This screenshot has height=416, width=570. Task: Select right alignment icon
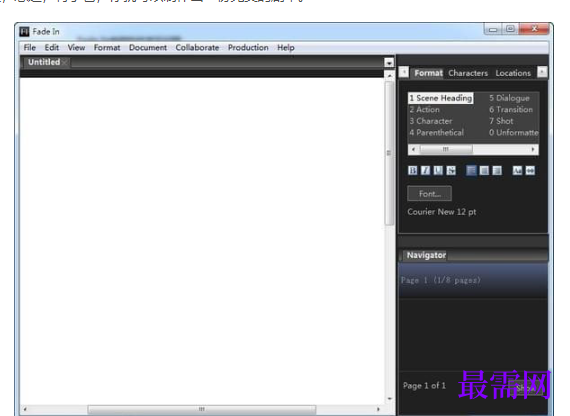click(x=497, y=170)
